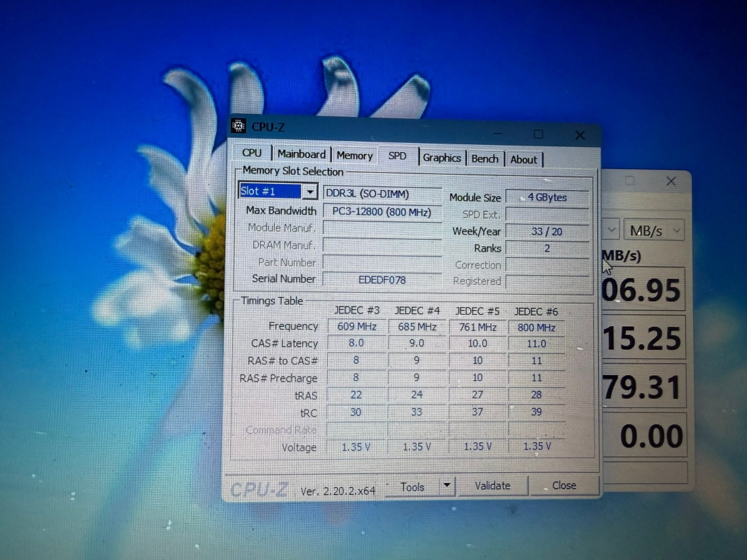Image resolution: width=747 pixels, height=560 pixels.
Task: Open the Graphics tab
Action: [442, 158]
